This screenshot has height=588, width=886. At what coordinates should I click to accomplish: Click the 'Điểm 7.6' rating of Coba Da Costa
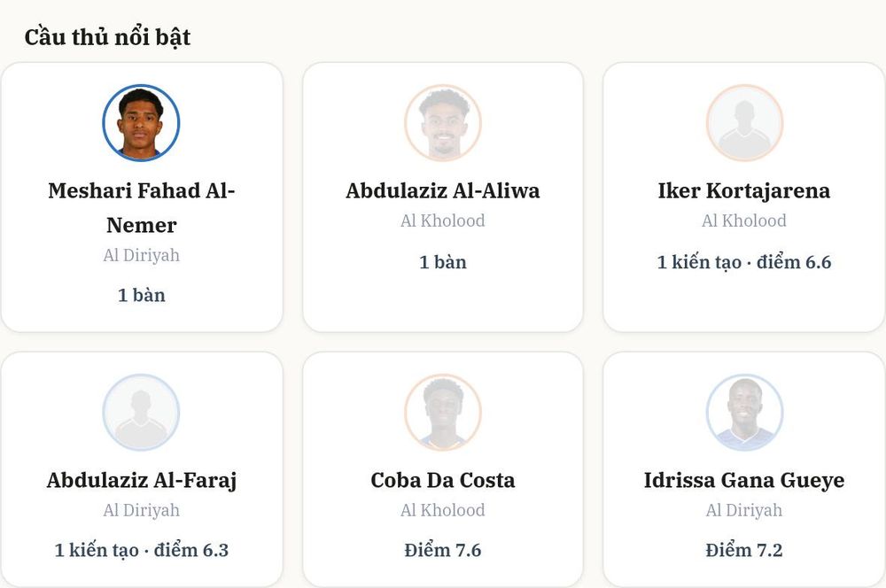pos(443,550)
